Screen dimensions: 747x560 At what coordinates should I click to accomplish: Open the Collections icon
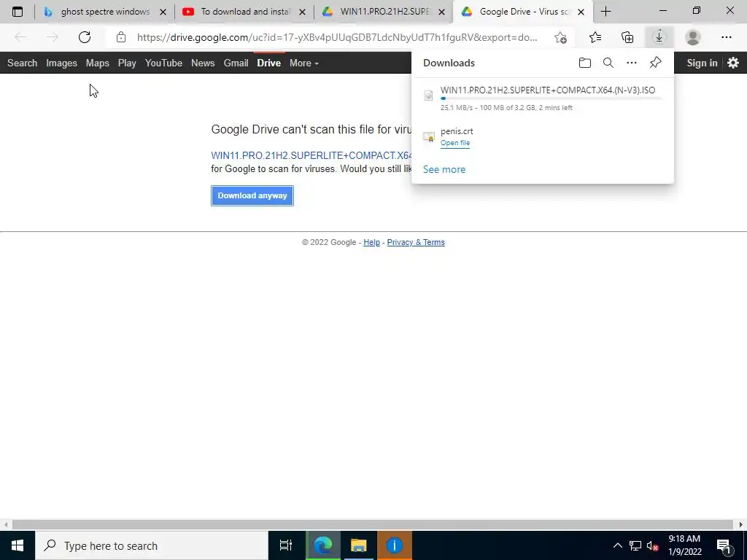click(x=627, y=37)
